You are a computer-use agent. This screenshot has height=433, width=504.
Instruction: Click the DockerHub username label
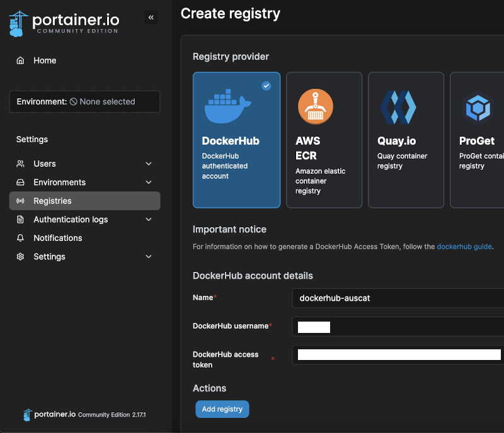pyautogui.click(x=231, y=326)
